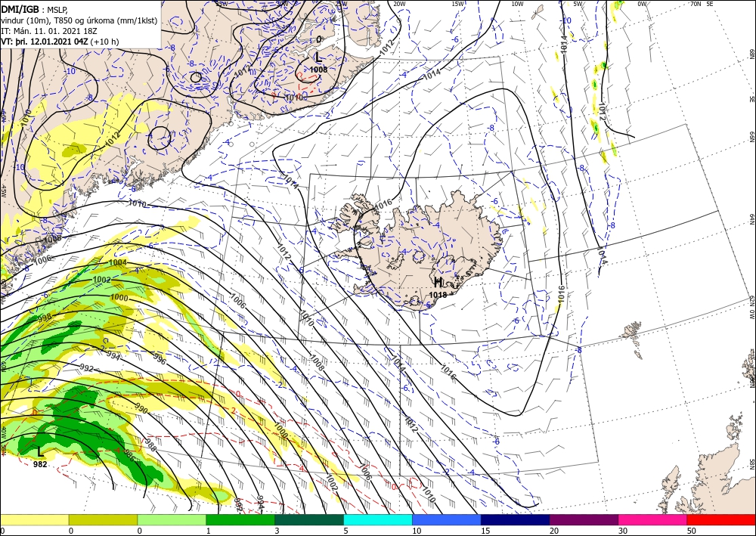Click the 1004 isobar label
The image size is (756, 536).
[x=118, y=262]
